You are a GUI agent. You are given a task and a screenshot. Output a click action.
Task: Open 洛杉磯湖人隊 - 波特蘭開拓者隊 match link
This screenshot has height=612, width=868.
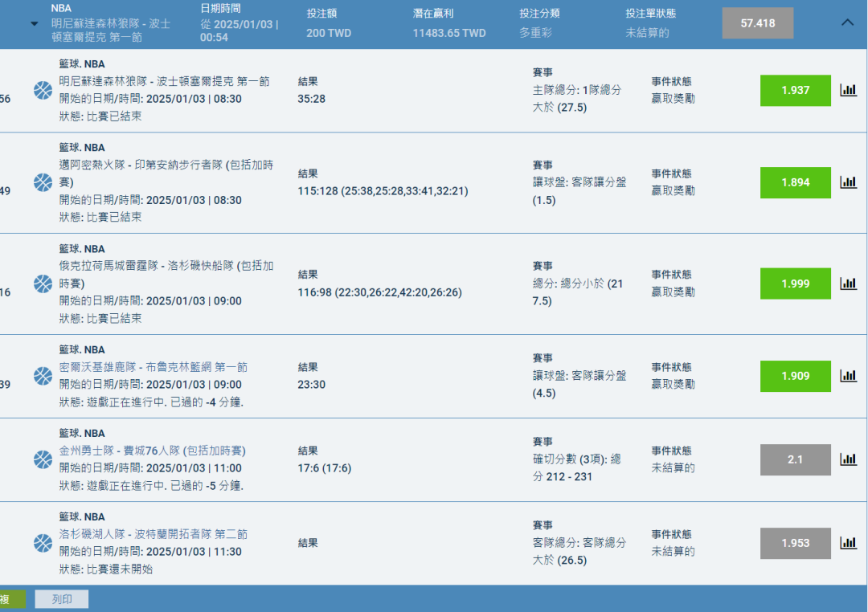point(154,534)
